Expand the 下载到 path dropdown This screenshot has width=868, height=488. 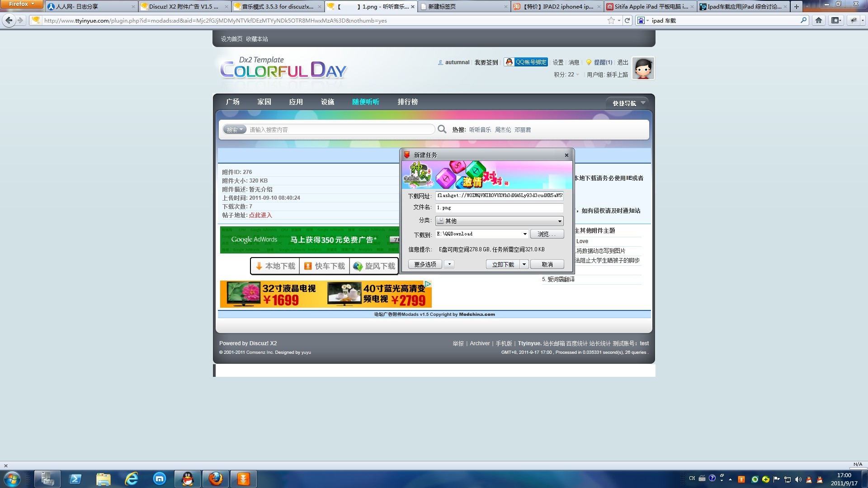524,234
